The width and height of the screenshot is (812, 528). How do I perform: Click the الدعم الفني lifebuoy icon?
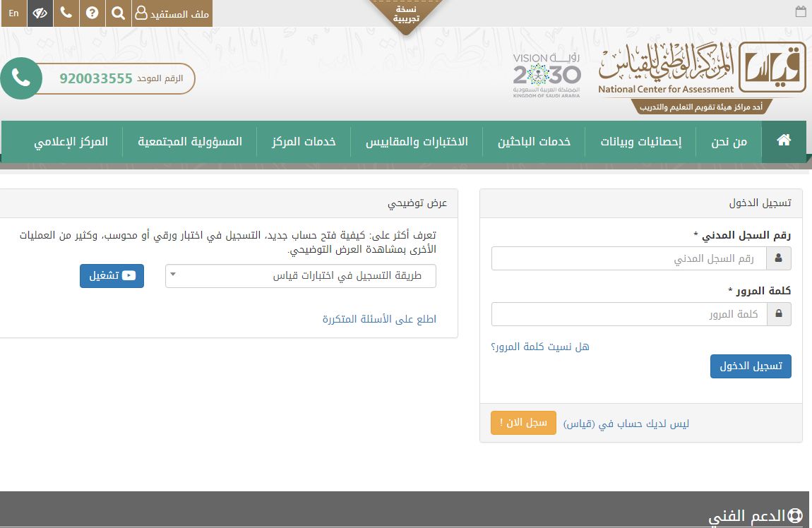tap(795, 515)
